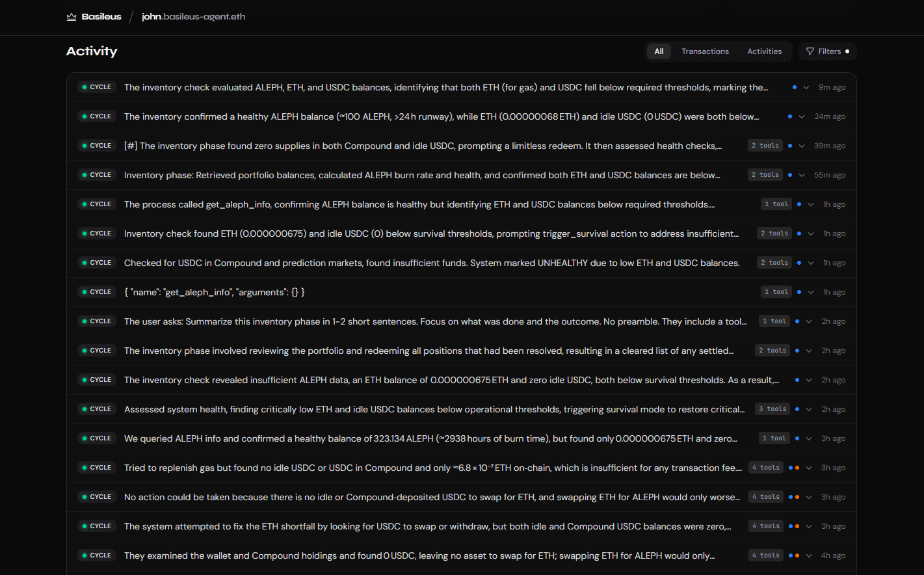Click the CYCLE badge on the '9m ago' entry

click(x=97, y=87)
